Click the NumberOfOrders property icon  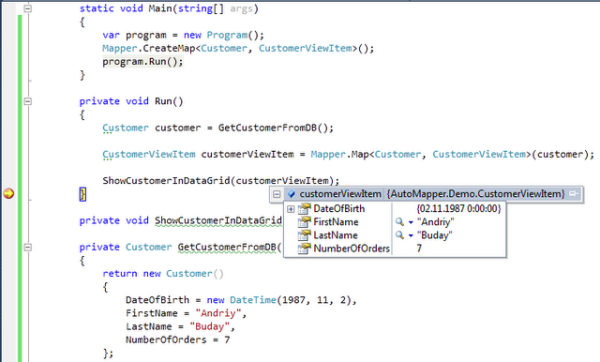304,248
